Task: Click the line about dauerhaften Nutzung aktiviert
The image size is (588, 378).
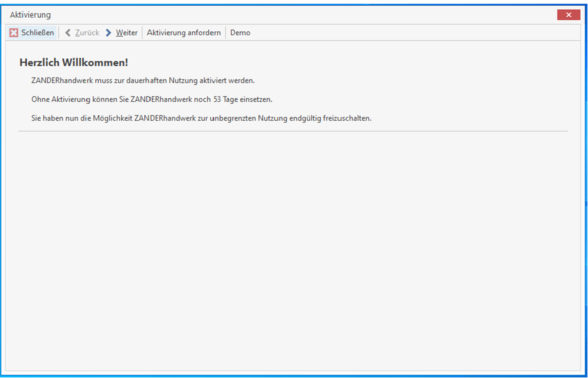Action: tap(143, 80)
